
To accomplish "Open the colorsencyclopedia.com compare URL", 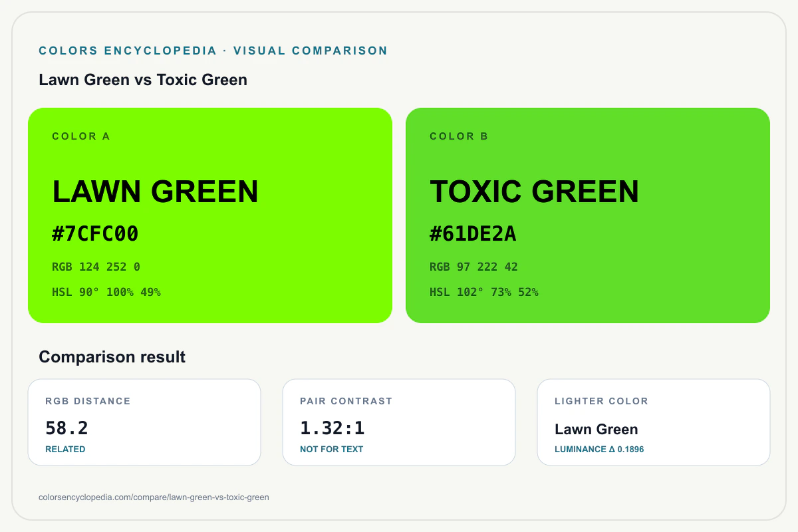I will [154, 497].
